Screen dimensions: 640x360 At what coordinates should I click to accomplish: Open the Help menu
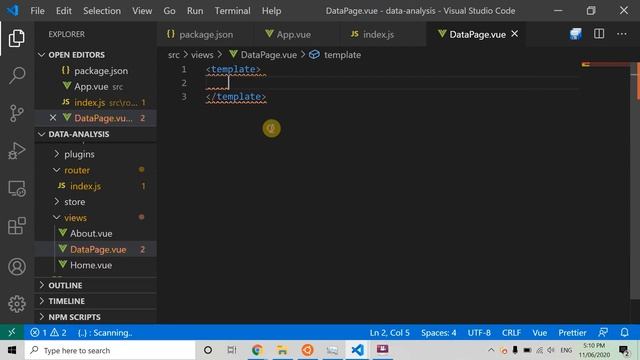271,11
